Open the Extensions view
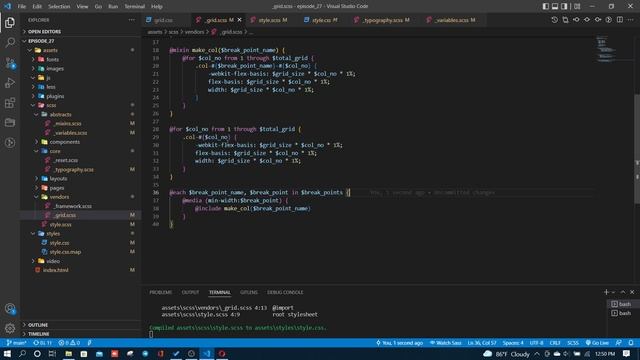640x360 pixels. point(10,102)
